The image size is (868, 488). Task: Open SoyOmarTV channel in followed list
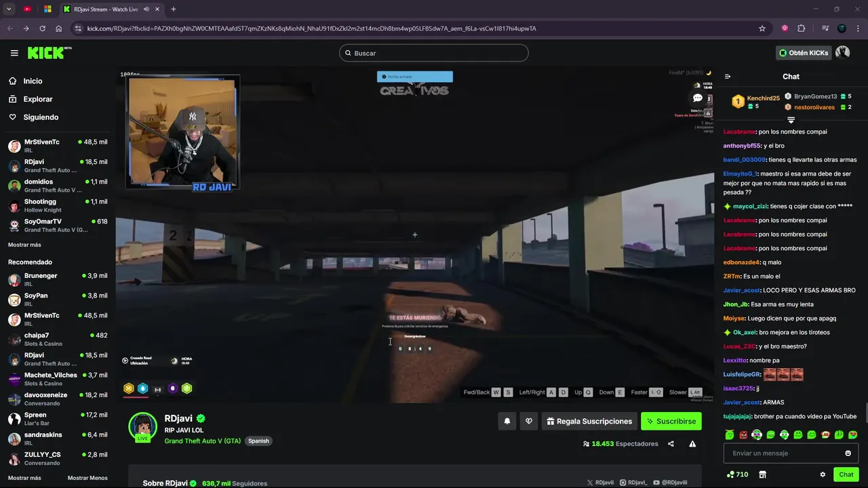pyautogui.click(x=58, y=225)
